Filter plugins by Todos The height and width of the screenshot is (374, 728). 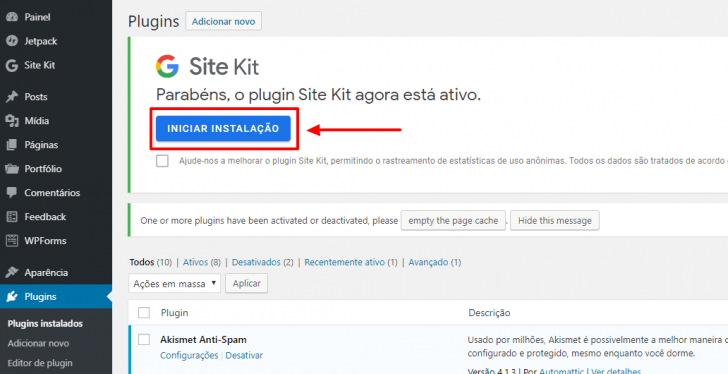tap(142, 262)
